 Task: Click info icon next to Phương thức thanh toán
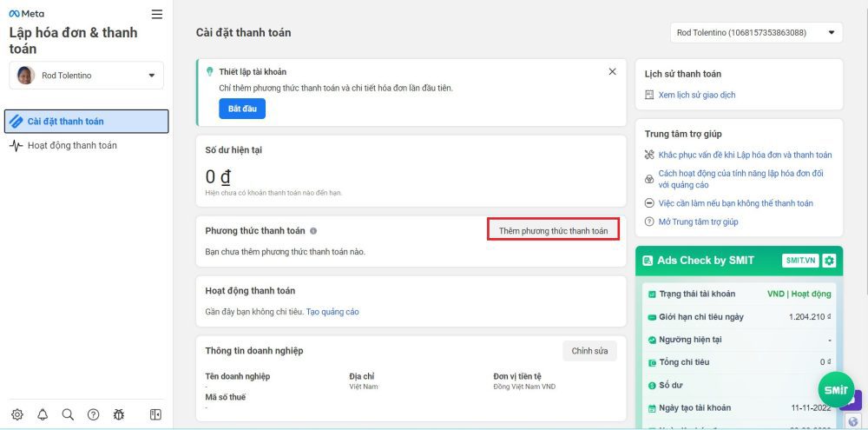pos(313,231)
